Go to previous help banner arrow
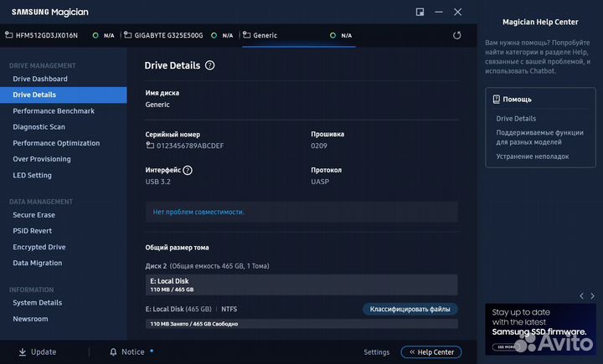This screenshot has height=364, width=603. coord(581,296)
